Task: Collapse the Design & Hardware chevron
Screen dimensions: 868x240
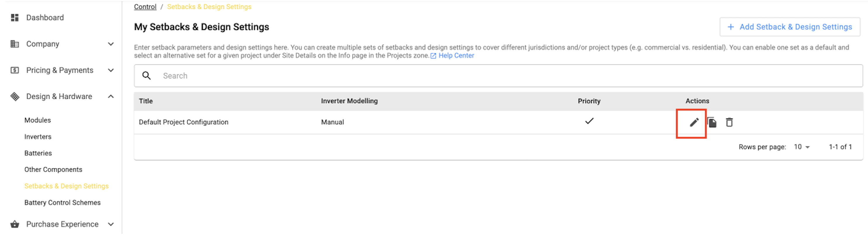Action: coord(110,97)
